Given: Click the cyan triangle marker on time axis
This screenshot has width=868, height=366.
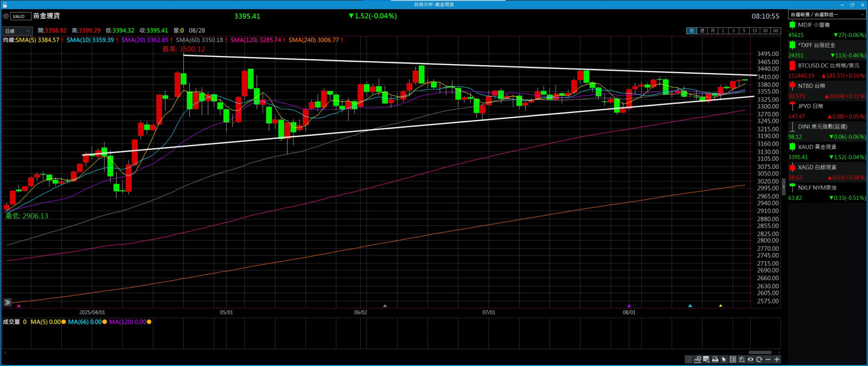Looking at the screenshot, I should pyautogui.click(x=690, y=306).
